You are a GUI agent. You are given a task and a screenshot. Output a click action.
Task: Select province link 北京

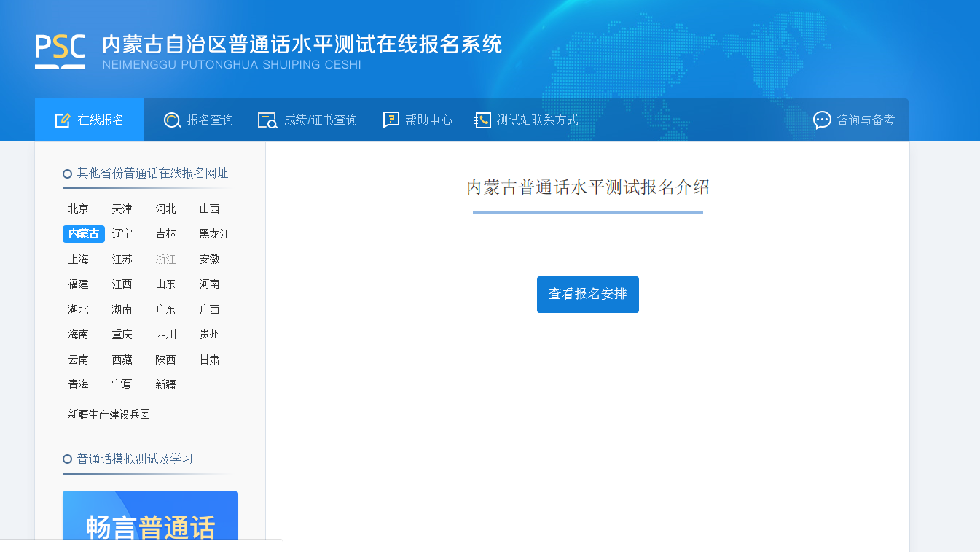[79, 209]
